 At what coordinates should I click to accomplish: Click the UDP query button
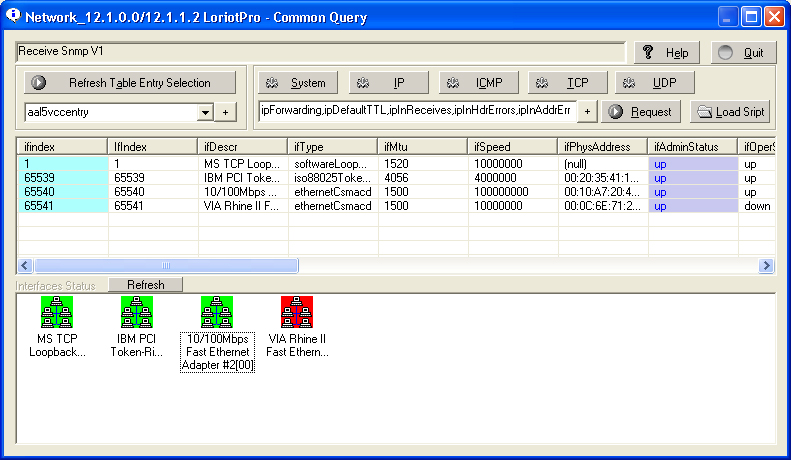tap(654, 83)
